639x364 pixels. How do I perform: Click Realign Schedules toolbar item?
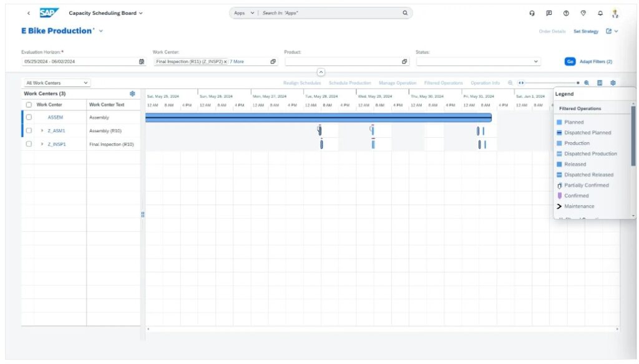tap(302, 83)
